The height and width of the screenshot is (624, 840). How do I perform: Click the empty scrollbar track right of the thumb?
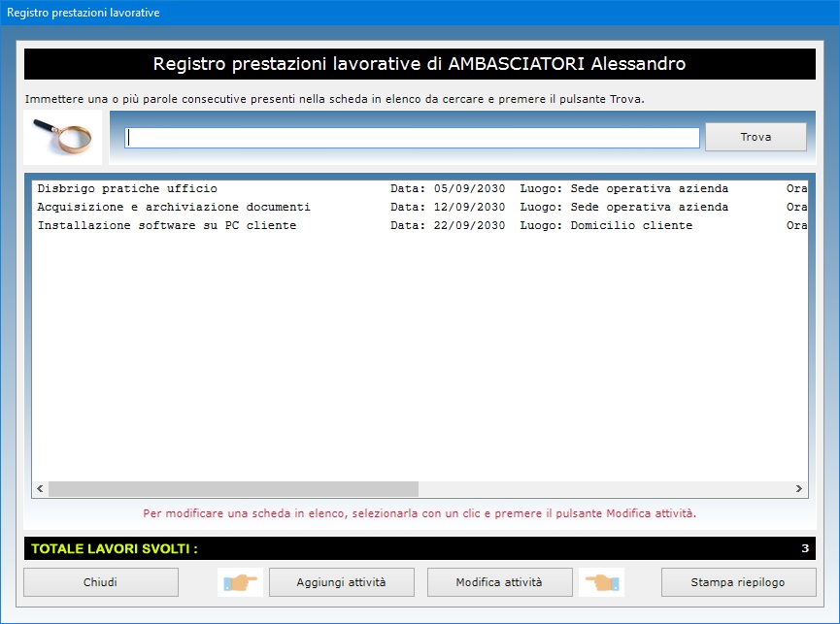tap(602, 489)
